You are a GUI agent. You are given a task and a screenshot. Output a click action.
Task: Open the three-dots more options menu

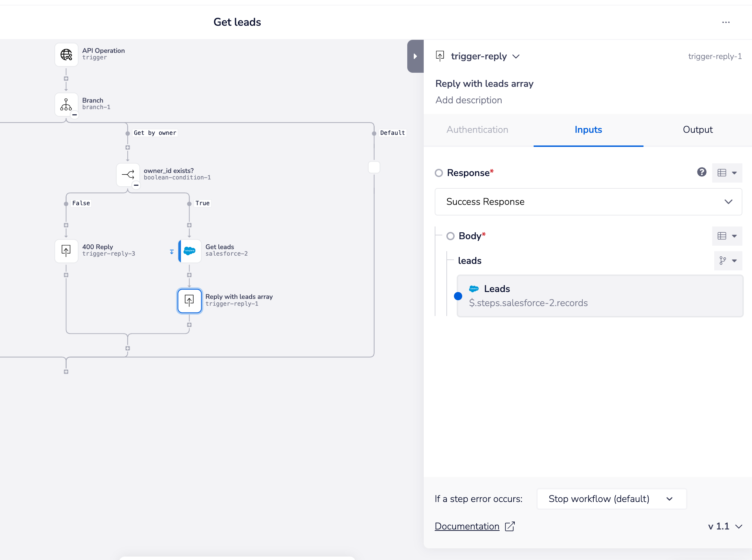click(x=726, y=22)
